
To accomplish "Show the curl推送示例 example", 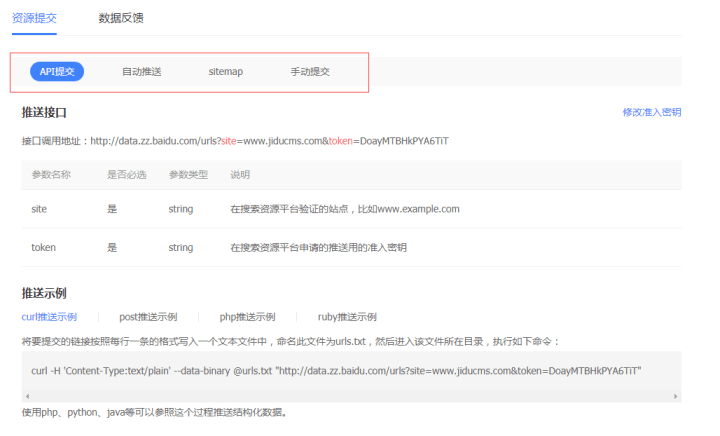I will [x=49, y=317].
